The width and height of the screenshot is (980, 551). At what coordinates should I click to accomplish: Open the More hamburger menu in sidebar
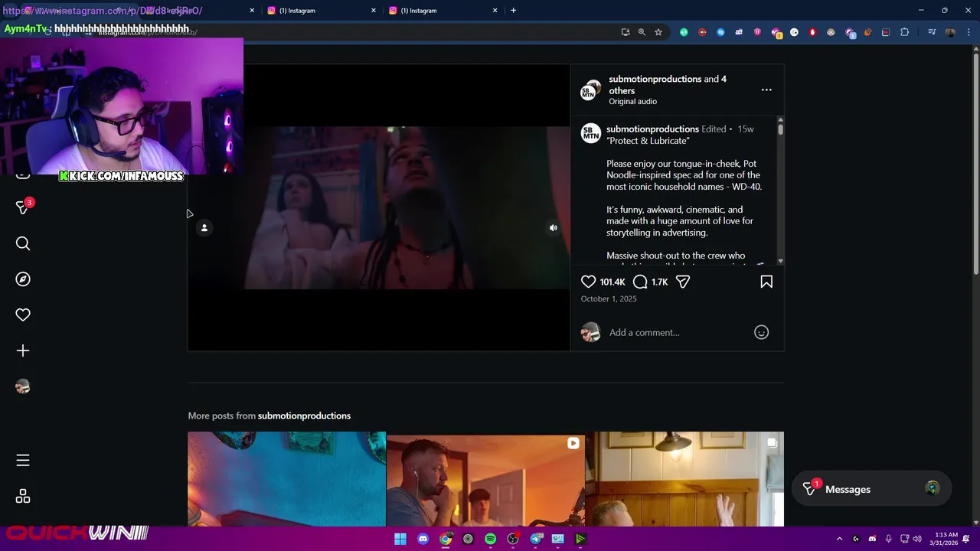pyautogui.click(x=23, y=460)
